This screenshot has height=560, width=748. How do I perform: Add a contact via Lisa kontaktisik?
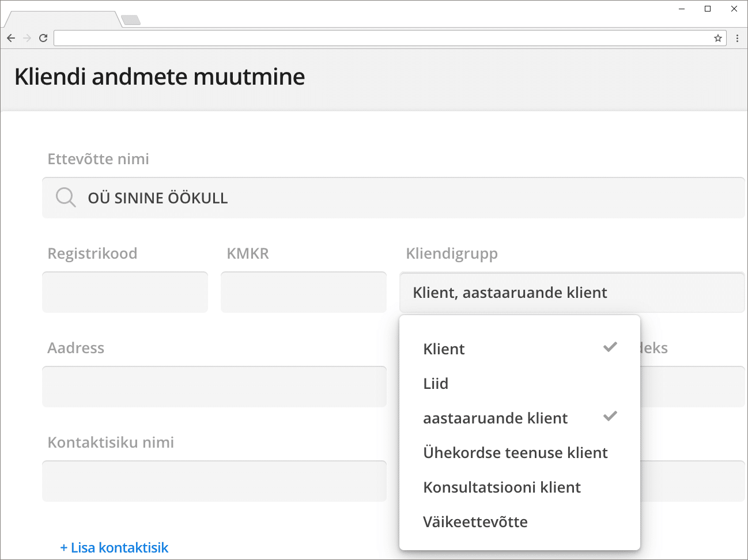(x=114, y=547)
